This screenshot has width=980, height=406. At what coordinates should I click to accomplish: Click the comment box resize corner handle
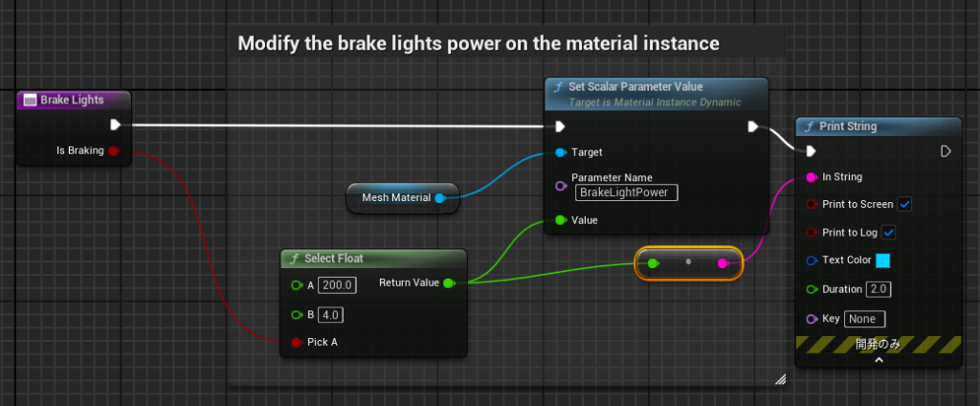pyautogui.click(x=779, y=379)
